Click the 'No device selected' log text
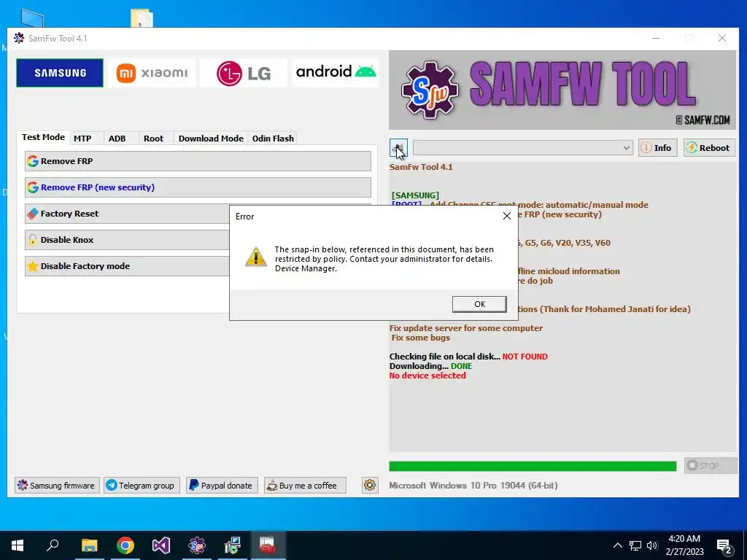747x560 pixels. coord(427,376)
